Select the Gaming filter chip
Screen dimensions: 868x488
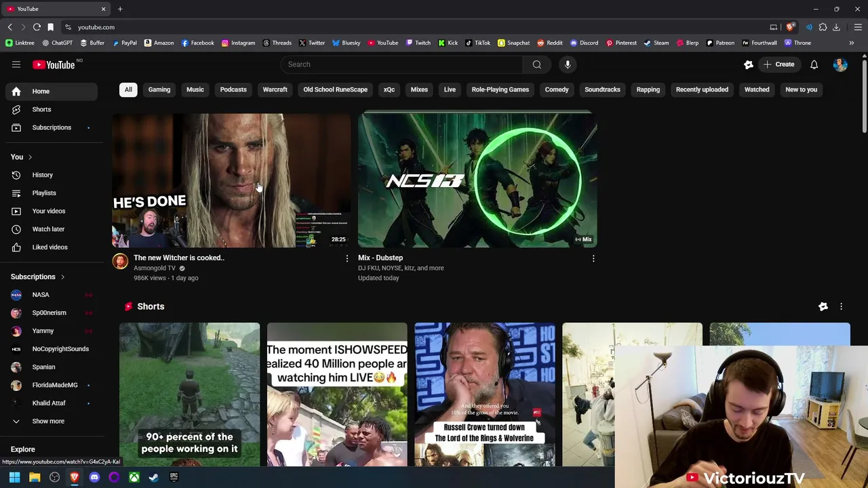point(159,89)
